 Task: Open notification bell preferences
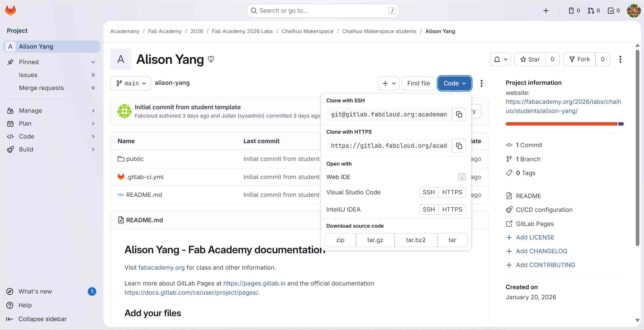[500, 59]
